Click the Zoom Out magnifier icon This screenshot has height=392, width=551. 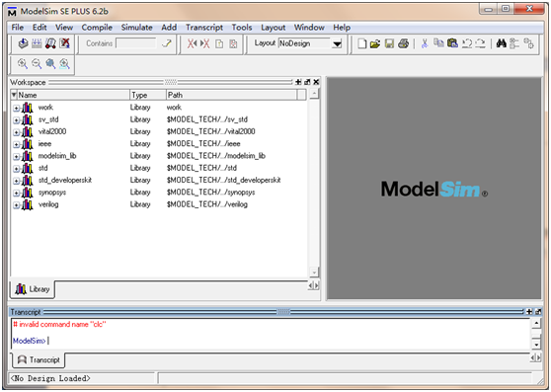click(37, 63)
